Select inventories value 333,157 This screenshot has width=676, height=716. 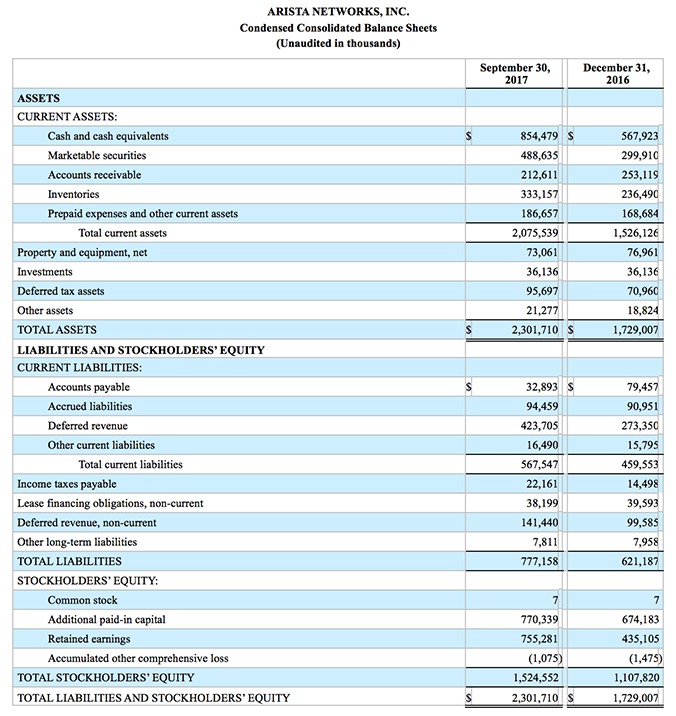pos(539,195)
